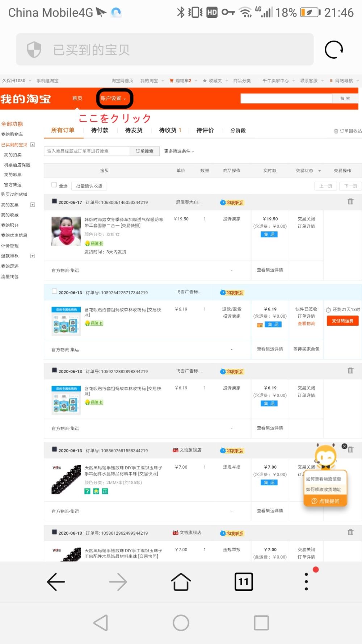Expand 更多筛选条件 filter options

tap(179, 151)
